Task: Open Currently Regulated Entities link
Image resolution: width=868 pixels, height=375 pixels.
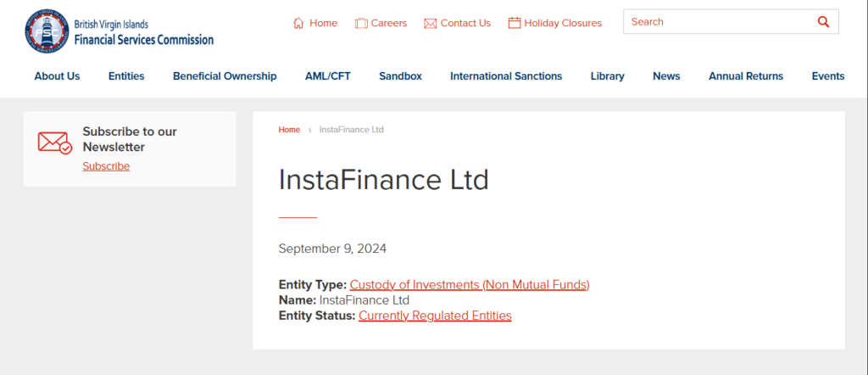Action: [435, 316]
